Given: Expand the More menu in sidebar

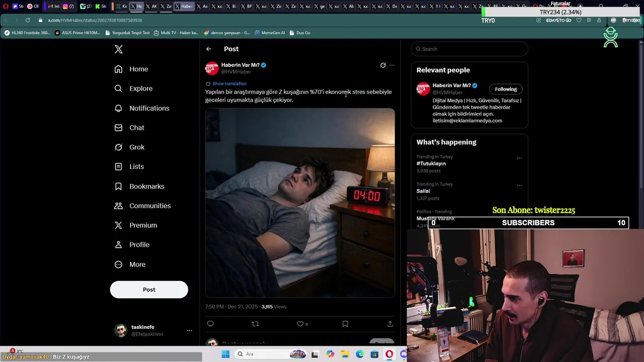Looking at the screenshot, I should point(130,264).
